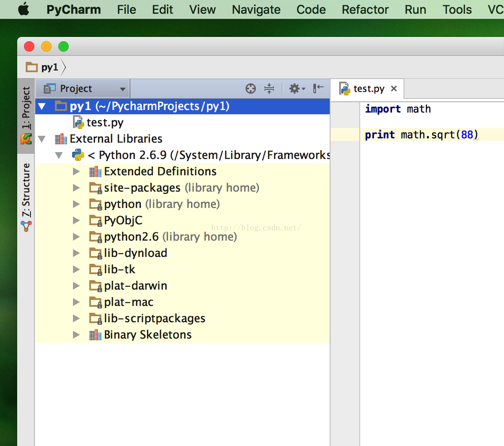
Task: Collapse the External Libraries node
Action: (x=42, y=139)
